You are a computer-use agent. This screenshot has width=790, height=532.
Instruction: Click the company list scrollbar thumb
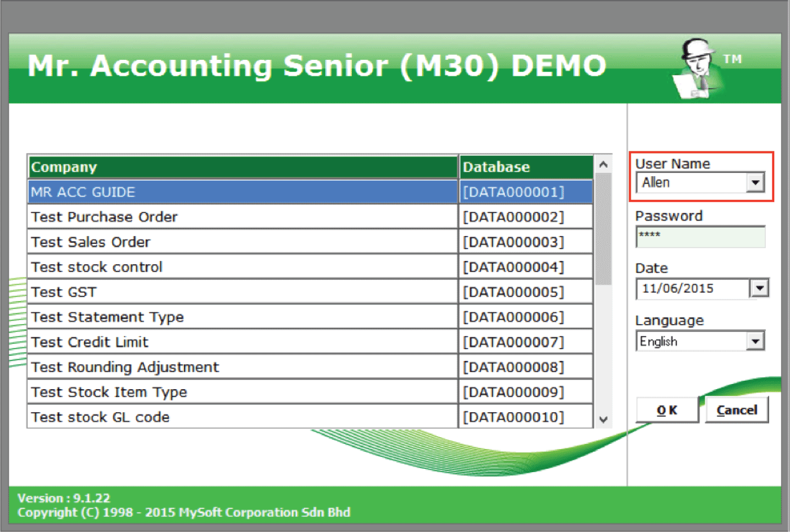pyautogui.click(x=603, y=229)
